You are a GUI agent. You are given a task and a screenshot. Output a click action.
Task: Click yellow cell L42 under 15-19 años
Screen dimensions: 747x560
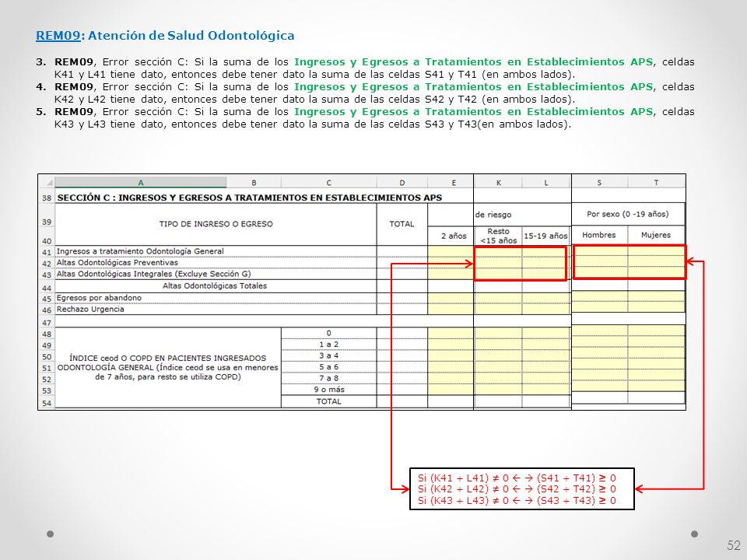click(x=544, y=262)
